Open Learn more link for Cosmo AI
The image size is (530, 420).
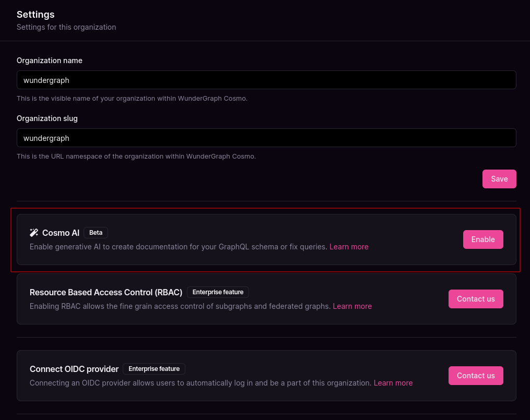(x=349, y=247)
